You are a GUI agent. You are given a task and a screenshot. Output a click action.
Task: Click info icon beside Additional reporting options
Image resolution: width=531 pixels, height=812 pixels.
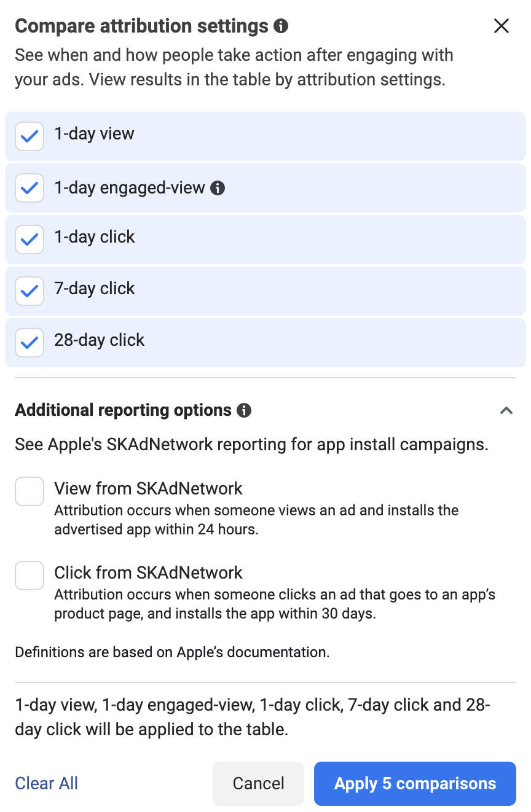[244, 410]
